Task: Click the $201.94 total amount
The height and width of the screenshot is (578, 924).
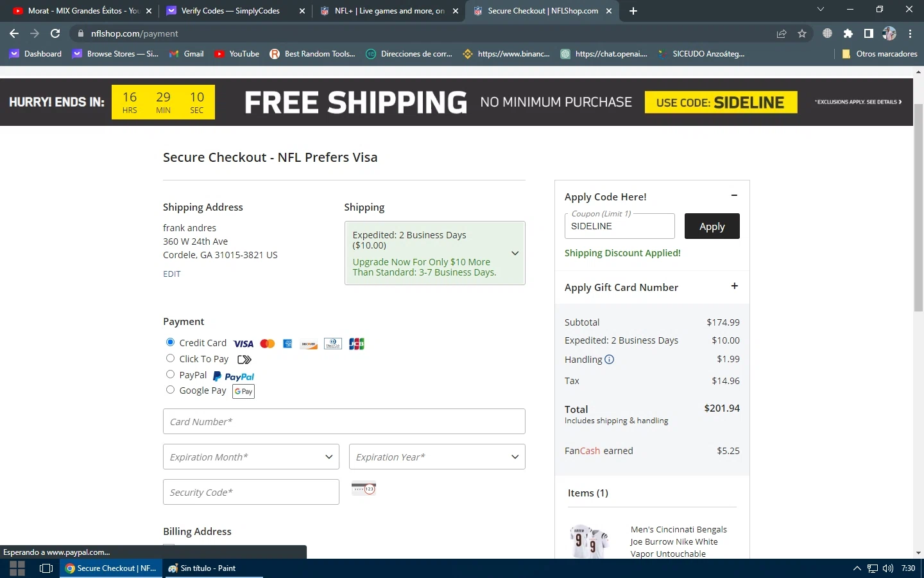Action: (722, 408)
